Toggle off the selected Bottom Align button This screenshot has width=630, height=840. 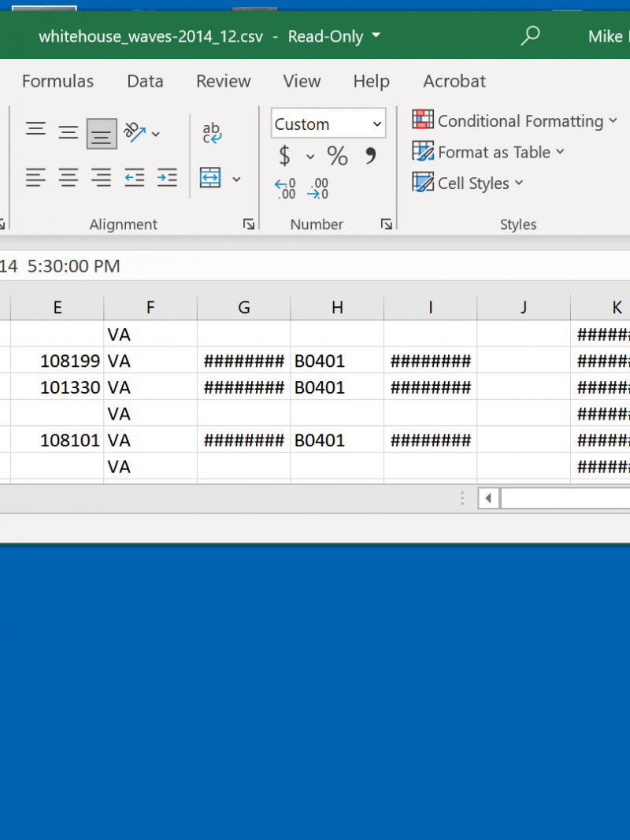pyautogui.click(x=102, y=133)
